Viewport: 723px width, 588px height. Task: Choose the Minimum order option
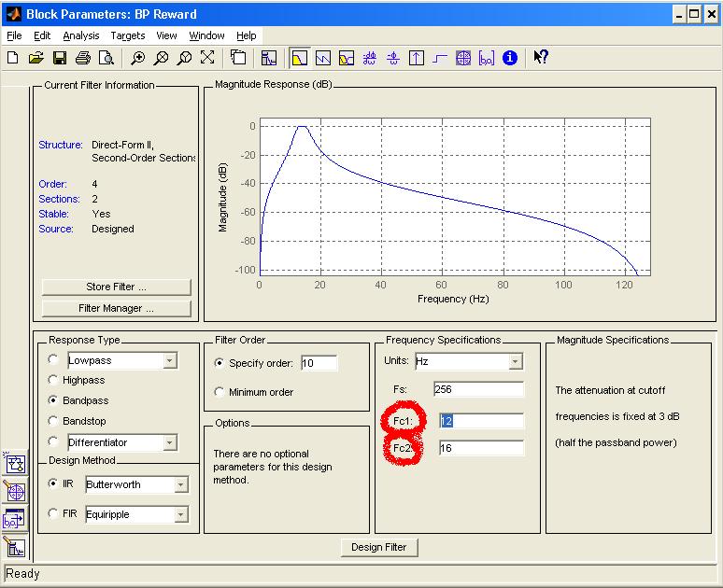coord(220,393)
